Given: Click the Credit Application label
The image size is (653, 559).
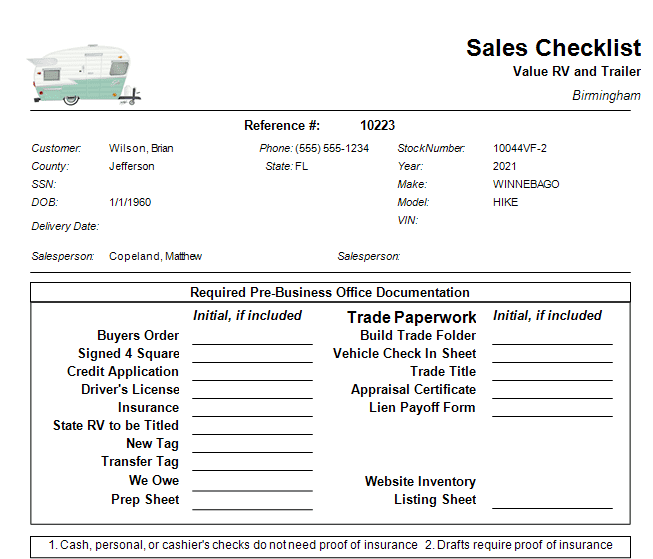Looking at the screenshot, I should pyautogui.click(x=123, y=372).
